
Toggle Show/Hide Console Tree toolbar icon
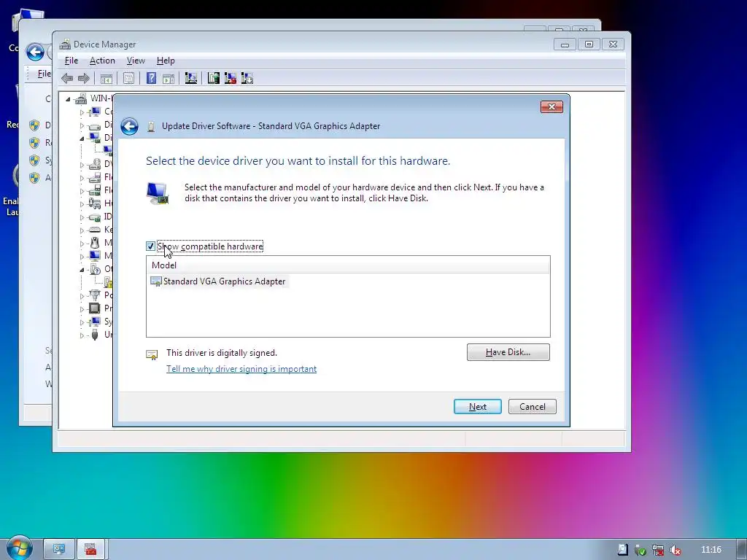pyautogui.click(x=107, y=79)
